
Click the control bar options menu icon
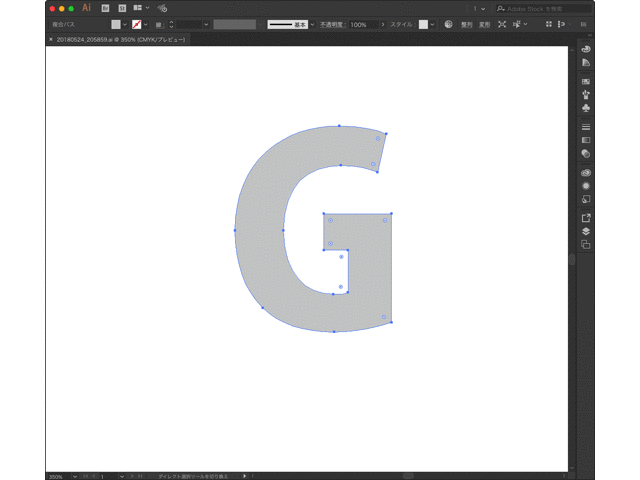[584, 24]
